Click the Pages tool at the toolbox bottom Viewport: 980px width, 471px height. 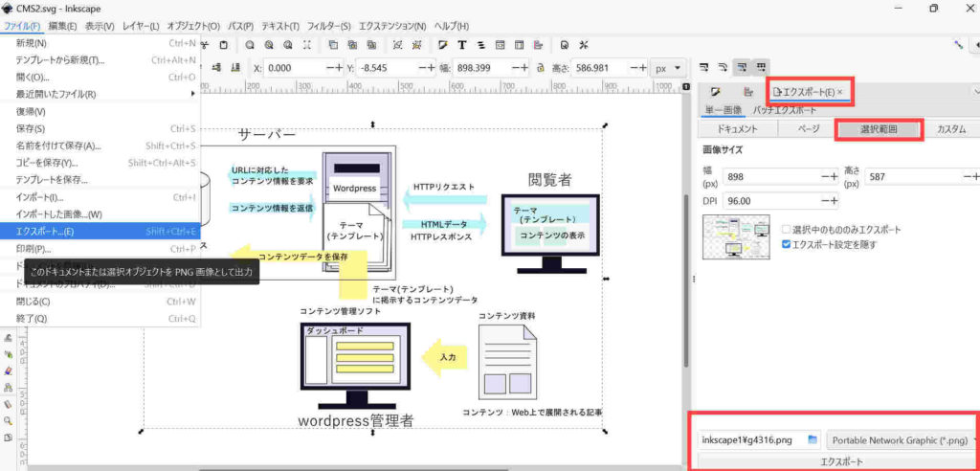8,437
